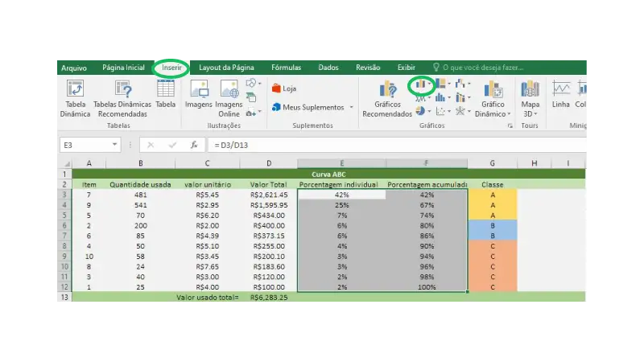Select column D header
The image size is (644, 362).
tap(269, 163)
